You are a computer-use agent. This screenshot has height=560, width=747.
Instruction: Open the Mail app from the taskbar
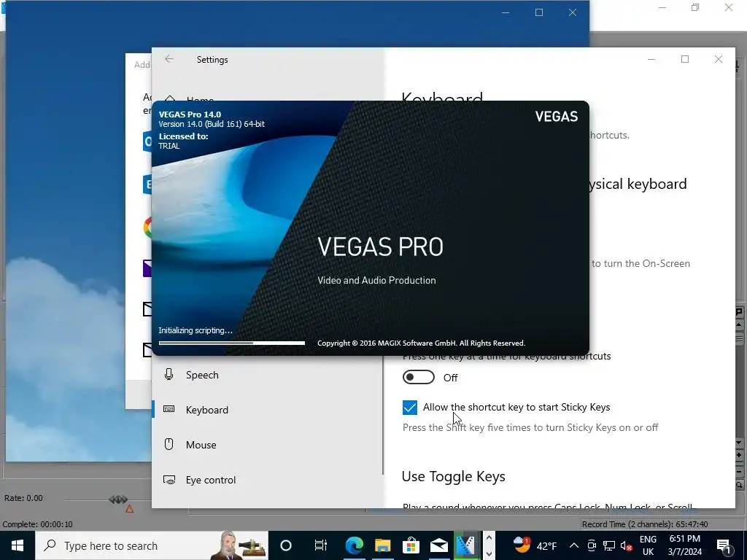(438, 545)
